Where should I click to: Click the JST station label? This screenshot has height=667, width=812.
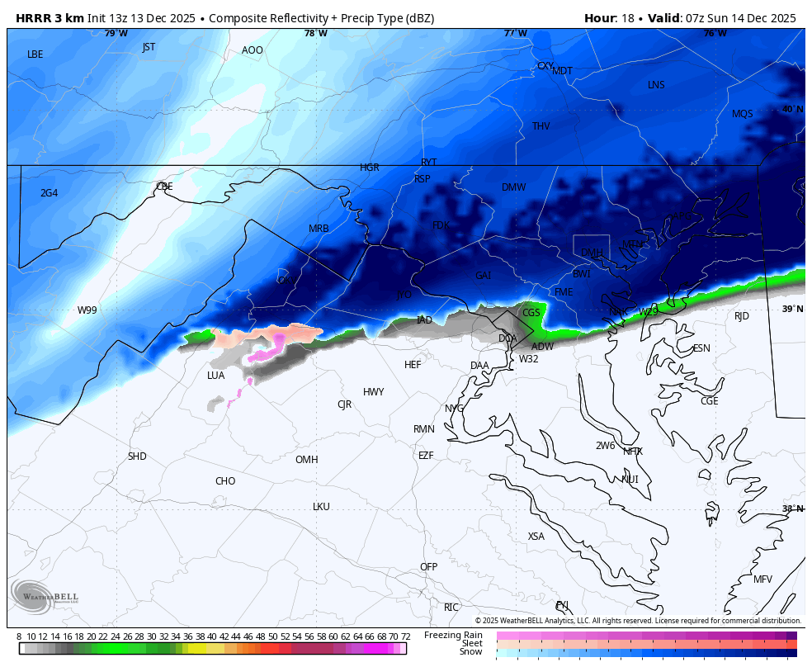(149, 47)
